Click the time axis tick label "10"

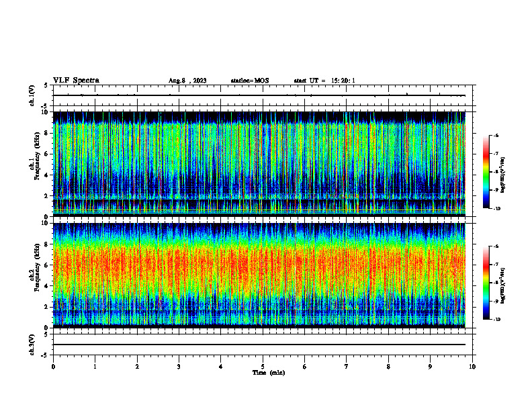472,367
